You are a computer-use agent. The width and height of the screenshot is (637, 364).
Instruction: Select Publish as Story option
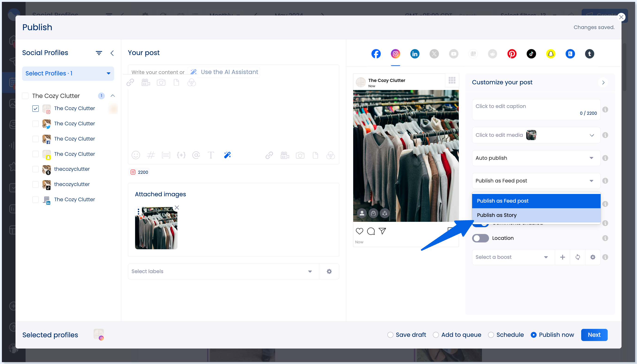pyautogui.click(x=536, y=215)
